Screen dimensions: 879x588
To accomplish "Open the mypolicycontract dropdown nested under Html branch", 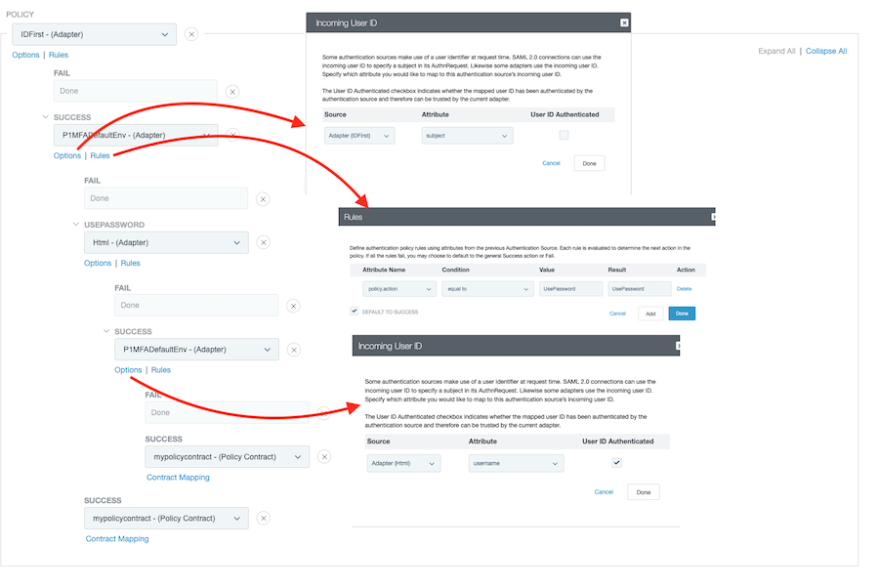I will pyautogui.click(x=227, y=457).
